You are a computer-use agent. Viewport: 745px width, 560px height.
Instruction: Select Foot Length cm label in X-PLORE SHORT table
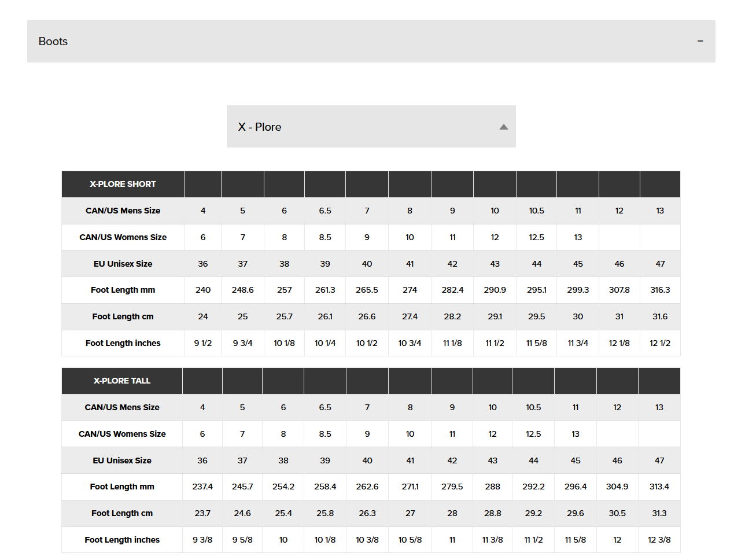pyautogui.click(x=123, y=316)
